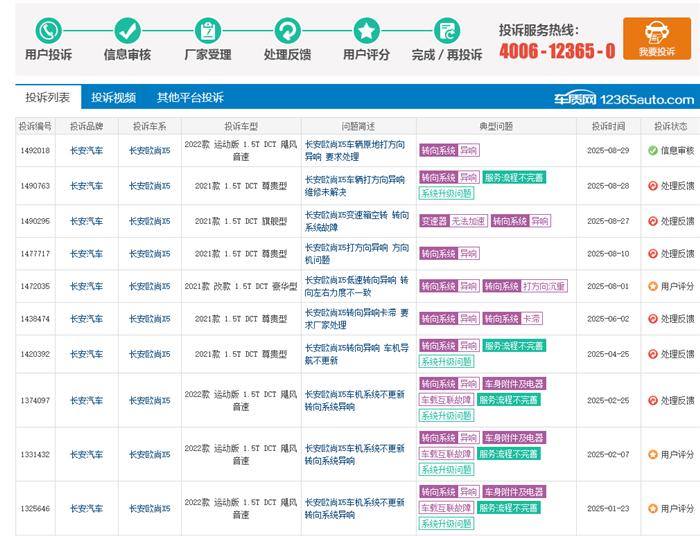
Task: Click the 服务流程不完善 tag for complaint 1325646
Action: click(x=508, y=507)
